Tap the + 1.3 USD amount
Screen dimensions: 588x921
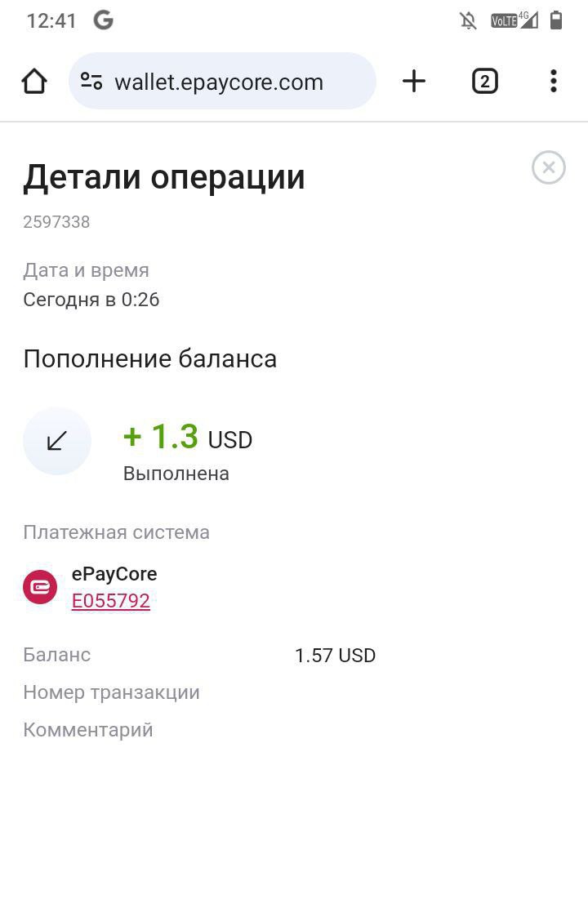pyautogui.click(x=188, y=438)
